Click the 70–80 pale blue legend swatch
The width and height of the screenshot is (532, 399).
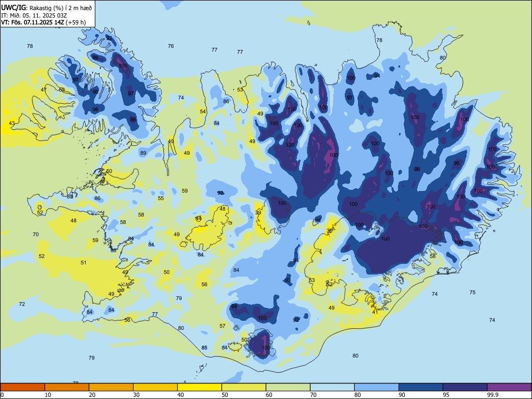(332, 387)
